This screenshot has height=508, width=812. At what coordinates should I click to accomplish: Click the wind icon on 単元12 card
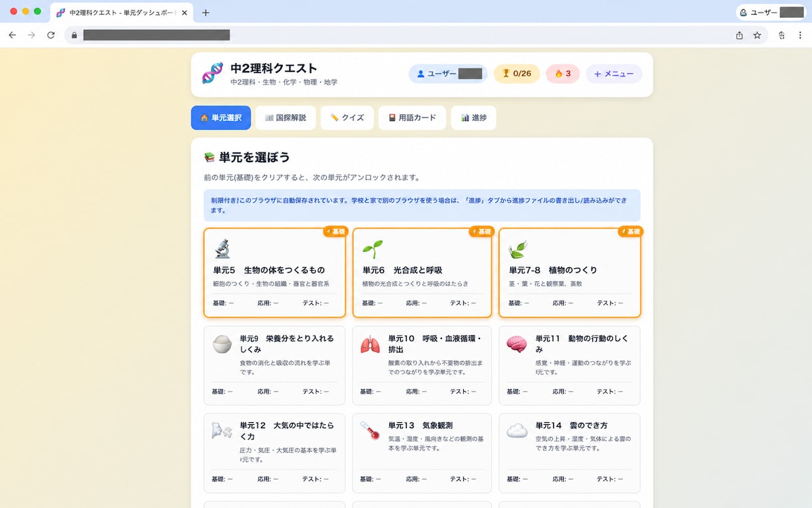tap(222, 431)
